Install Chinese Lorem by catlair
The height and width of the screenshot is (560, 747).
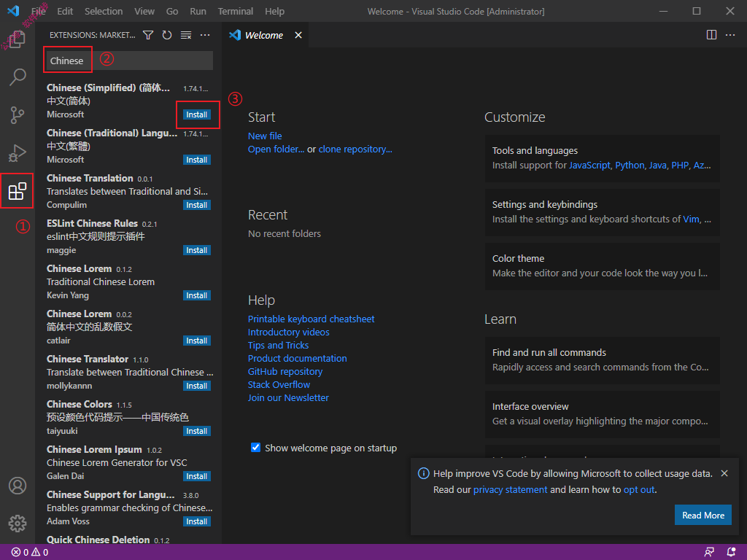197,341
